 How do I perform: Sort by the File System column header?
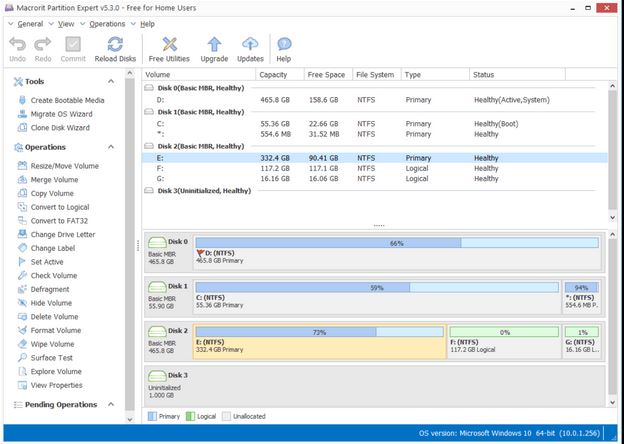[377, 75]
